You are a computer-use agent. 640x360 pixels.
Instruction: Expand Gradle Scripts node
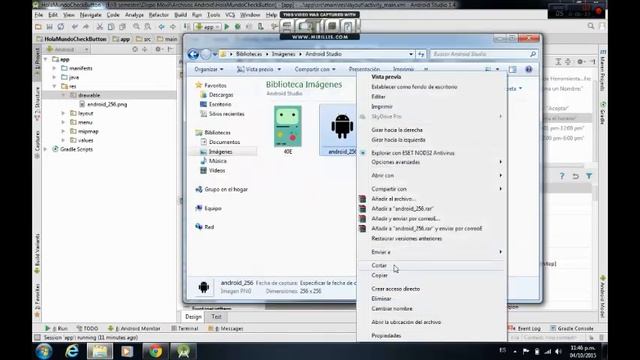coord(46,149)
